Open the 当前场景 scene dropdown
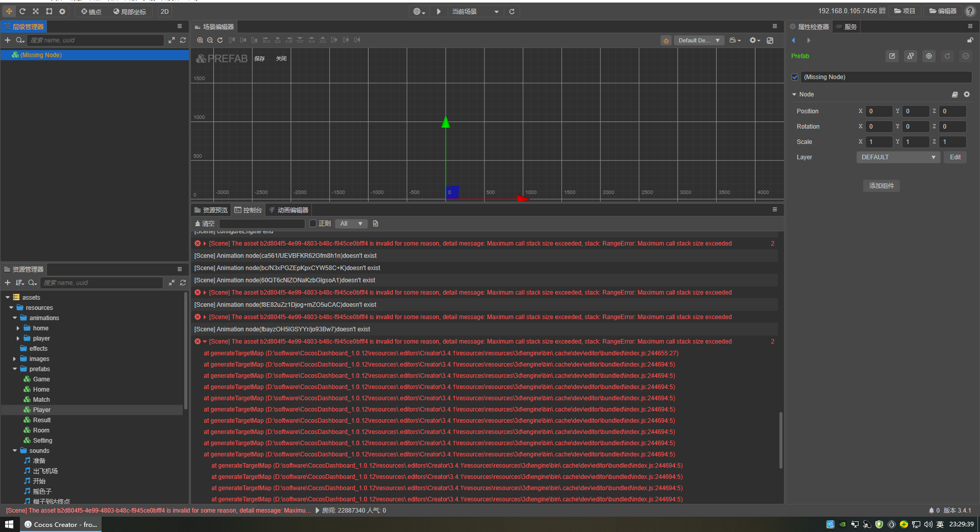The width and height of the screenshot is (980, 532). tap(475, 11)
